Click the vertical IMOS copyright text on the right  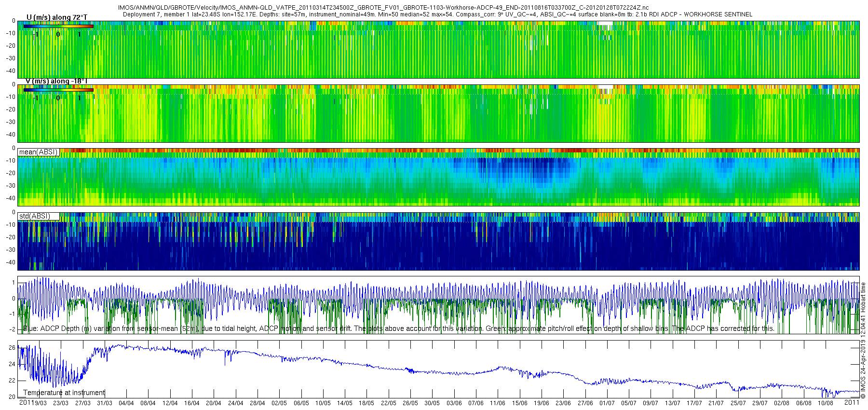863,342
